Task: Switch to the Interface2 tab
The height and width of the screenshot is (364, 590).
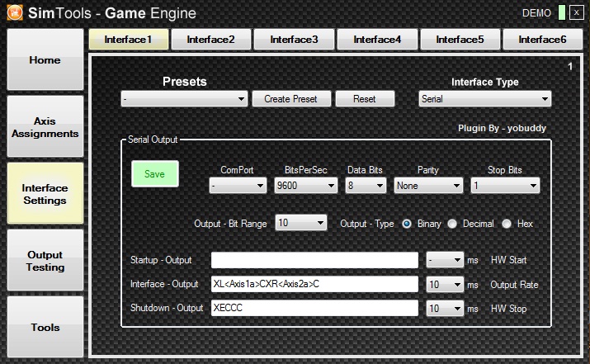Action: tap(210, 40)
